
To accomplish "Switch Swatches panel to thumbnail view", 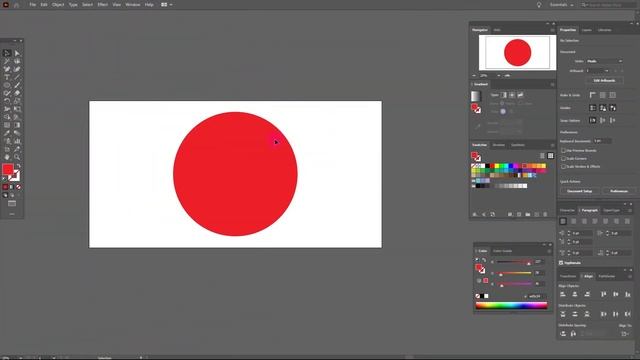I will pos(551,156).
